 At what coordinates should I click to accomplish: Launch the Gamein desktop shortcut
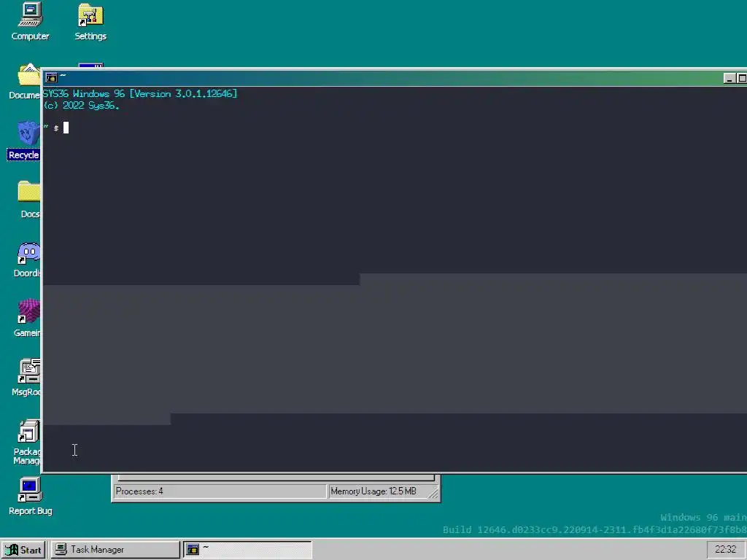point(28,318)
